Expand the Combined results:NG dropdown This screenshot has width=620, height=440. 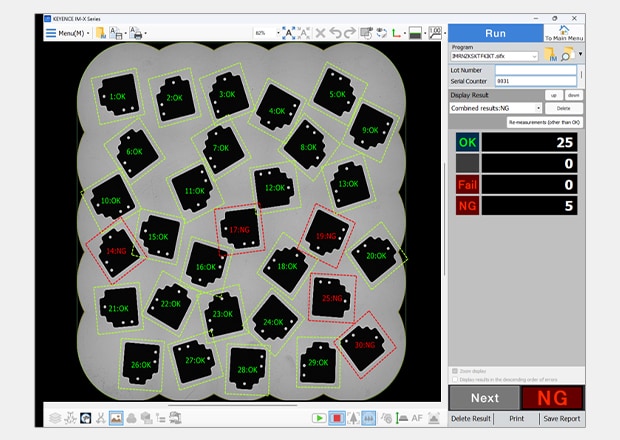point(538,108)
